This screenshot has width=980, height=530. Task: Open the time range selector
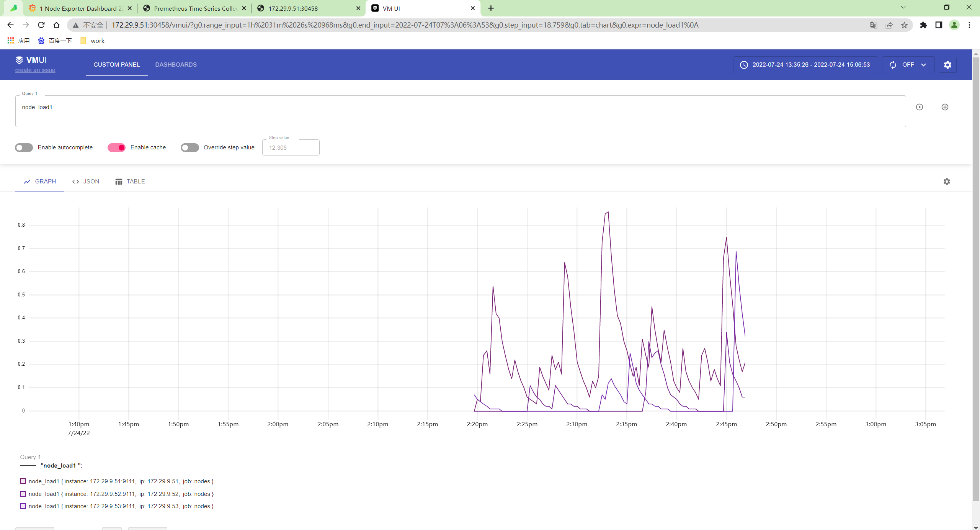(805, 65)
